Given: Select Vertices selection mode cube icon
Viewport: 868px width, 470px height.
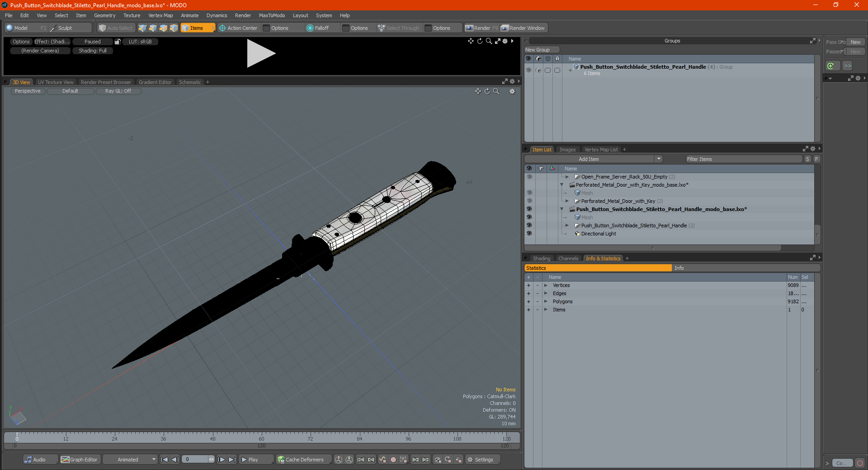Looking at the screenshot, I should 142,28.
